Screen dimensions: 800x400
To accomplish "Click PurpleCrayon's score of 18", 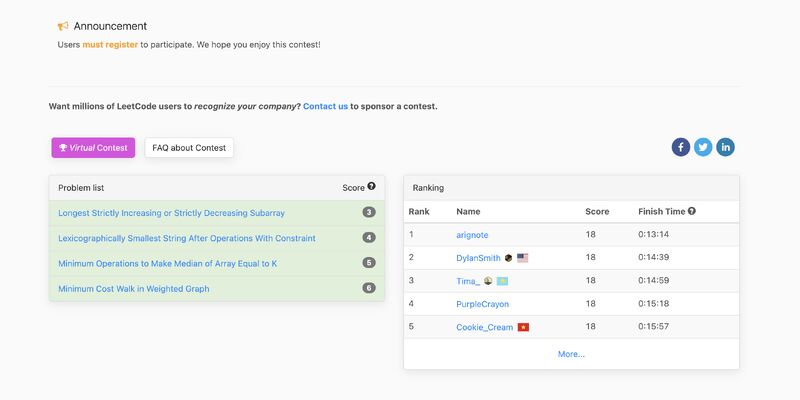I will [590, 304].
